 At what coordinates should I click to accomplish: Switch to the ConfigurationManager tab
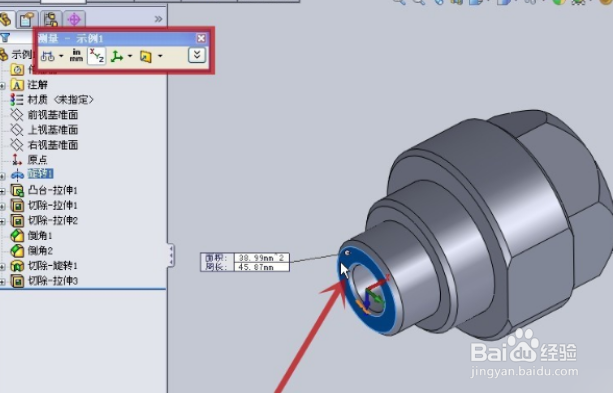coord(51,19)
